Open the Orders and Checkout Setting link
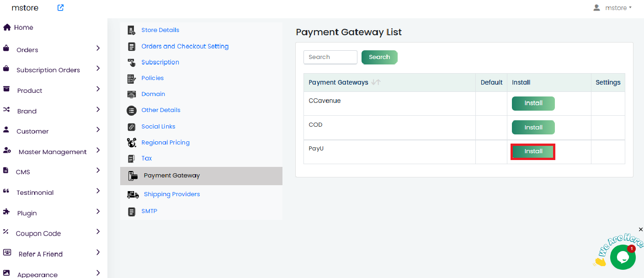Screen dimensions: 644x278 185,46
